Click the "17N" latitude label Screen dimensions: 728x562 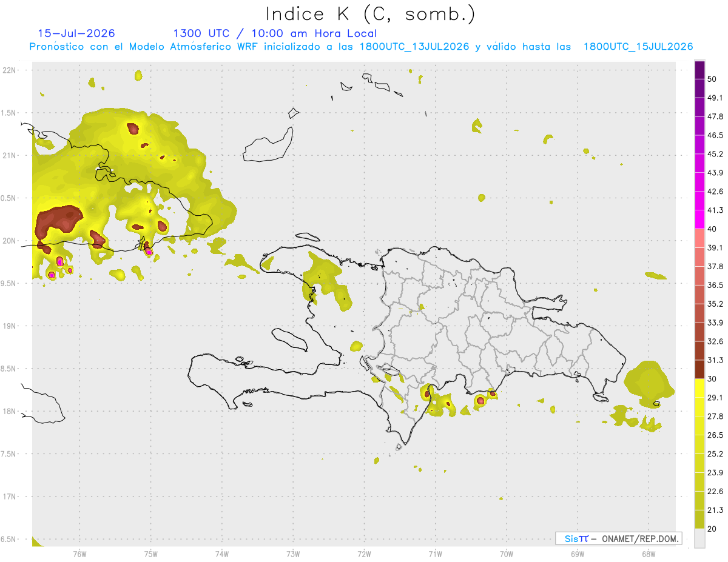click(x=9, y=497)
